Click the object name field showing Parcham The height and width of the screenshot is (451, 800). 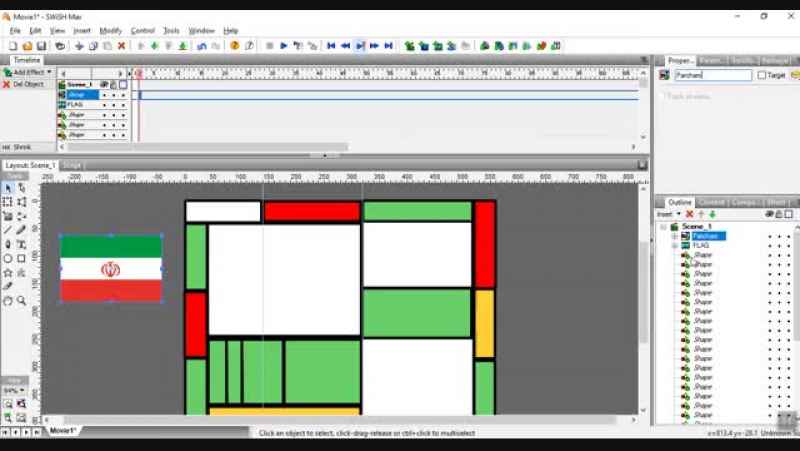point(712,75)
